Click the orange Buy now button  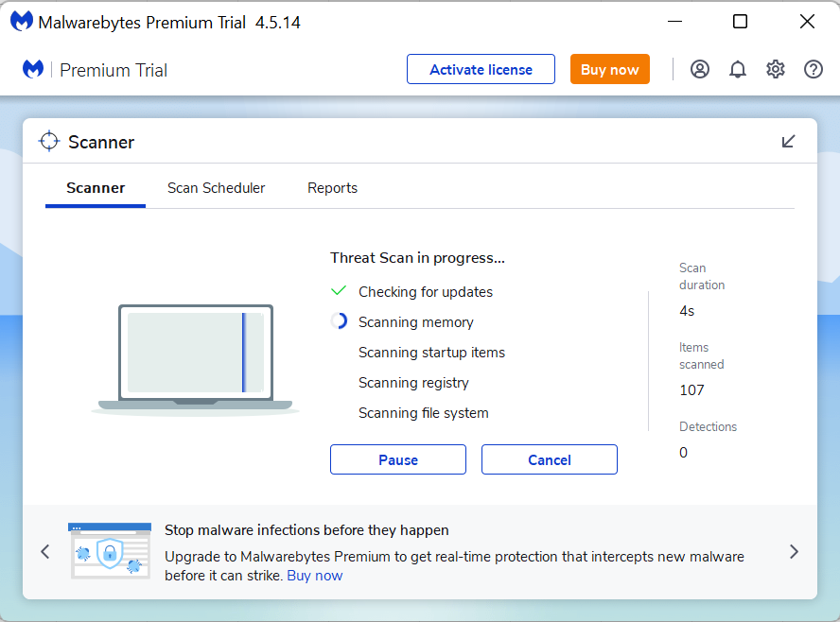[x=609, y=69]
